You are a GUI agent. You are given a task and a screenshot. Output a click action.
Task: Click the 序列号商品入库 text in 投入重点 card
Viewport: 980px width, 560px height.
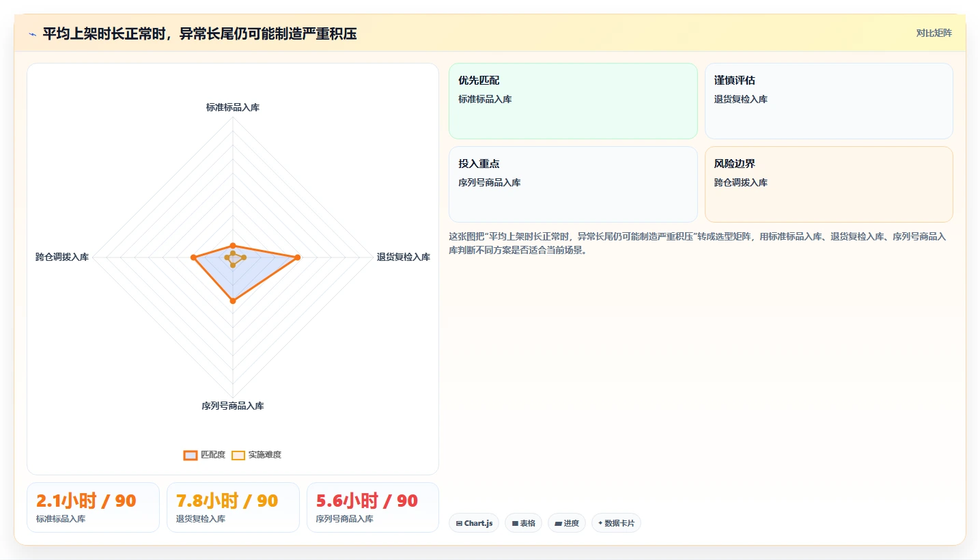point(490,182)
